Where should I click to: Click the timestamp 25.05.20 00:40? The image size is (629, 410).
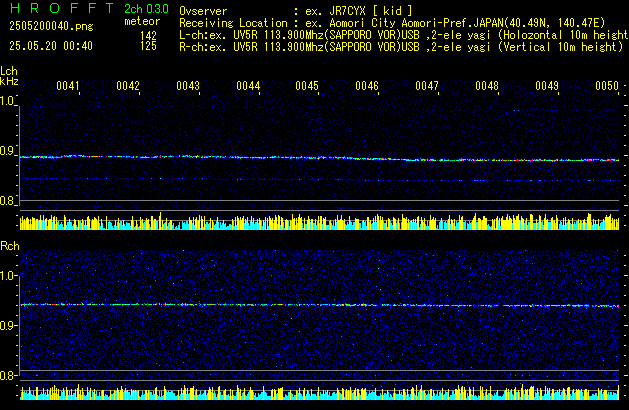[x=51, y=46]
